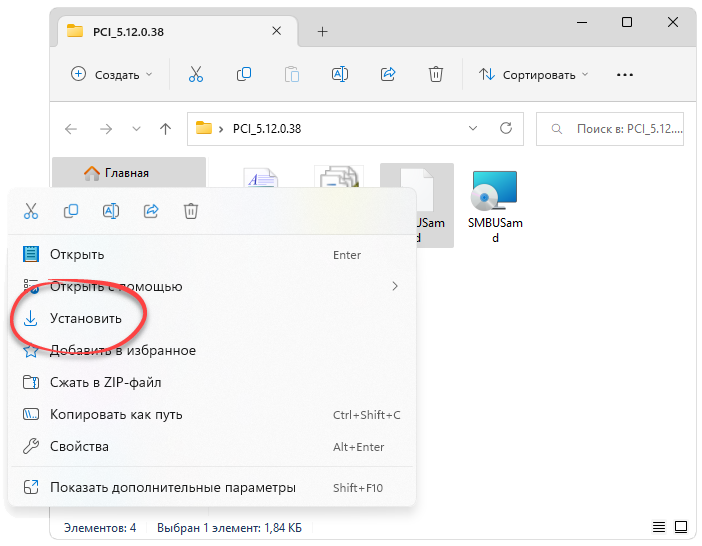Click Copy icon in context menu
Viewport: 702px width, 546px height.
point(71,211)
